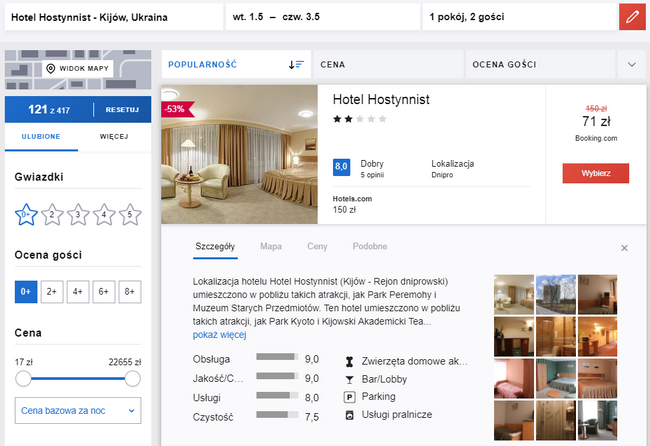The width and height of the screenshot is (650, 446).
Task: Open the Szczegóły tab
Action: 215,247
